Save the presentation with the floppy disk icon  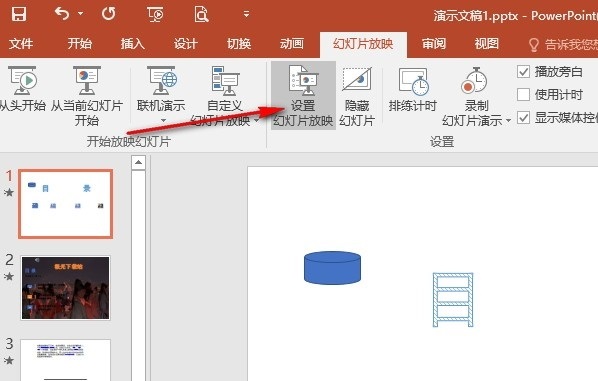point(19,14)
